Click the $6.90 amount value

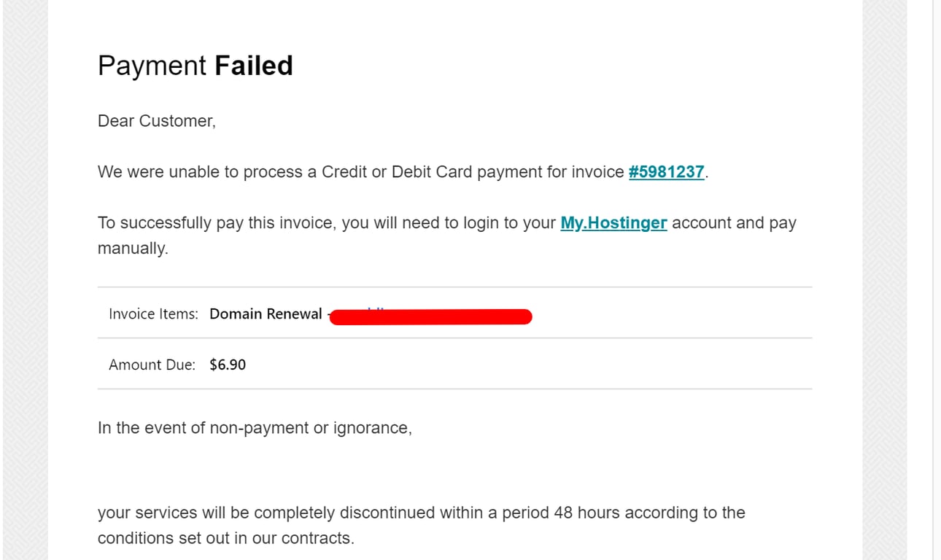[228, 365]
